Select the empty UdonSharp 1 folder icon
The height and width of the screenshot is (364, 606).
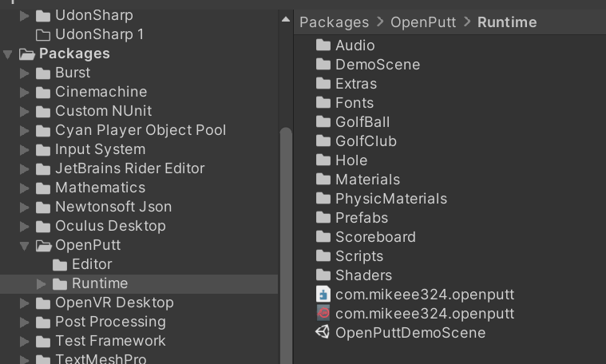(43, 34)
